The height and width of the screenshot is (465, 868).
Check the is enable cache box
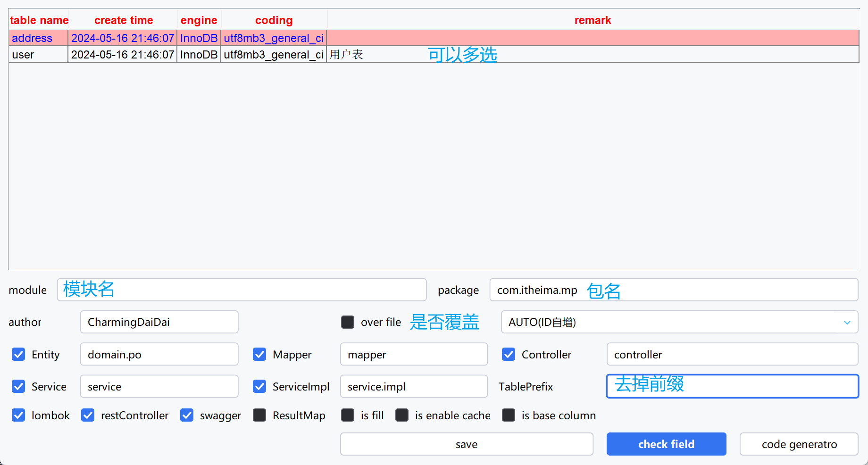tap(402, 415)
